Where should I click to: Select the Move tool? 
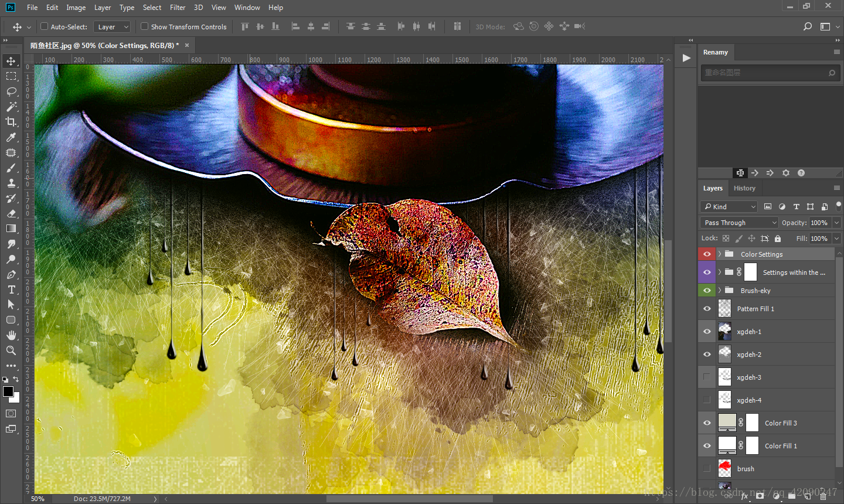click(11, 61)
